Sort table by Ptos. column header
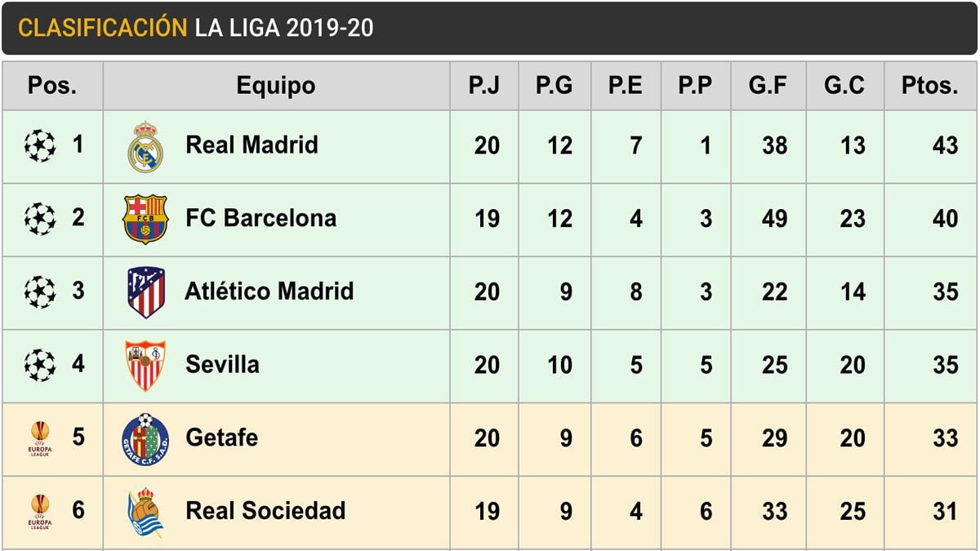The width and height of the screenshot is (980, 551). [x=929, y=86]
